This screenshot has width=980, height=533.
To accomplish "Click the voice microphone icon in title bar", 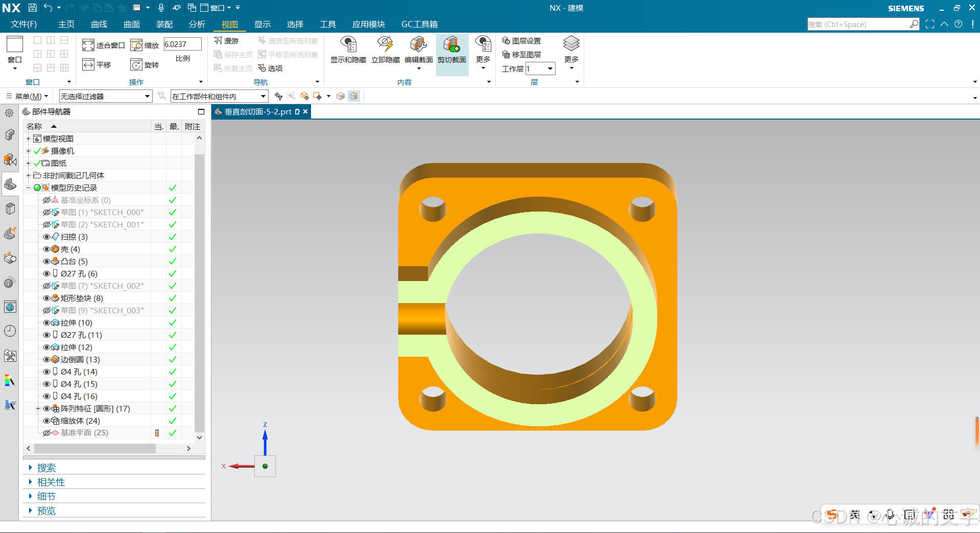I will [x=161, y=8].
